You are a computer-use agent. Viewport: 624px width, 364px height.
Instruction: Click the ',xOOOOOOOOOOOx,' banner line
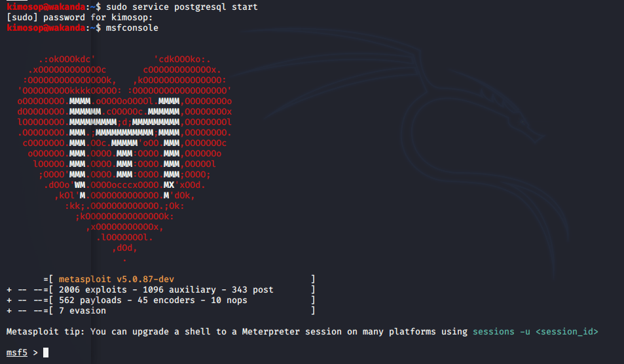tap(124, 227)
